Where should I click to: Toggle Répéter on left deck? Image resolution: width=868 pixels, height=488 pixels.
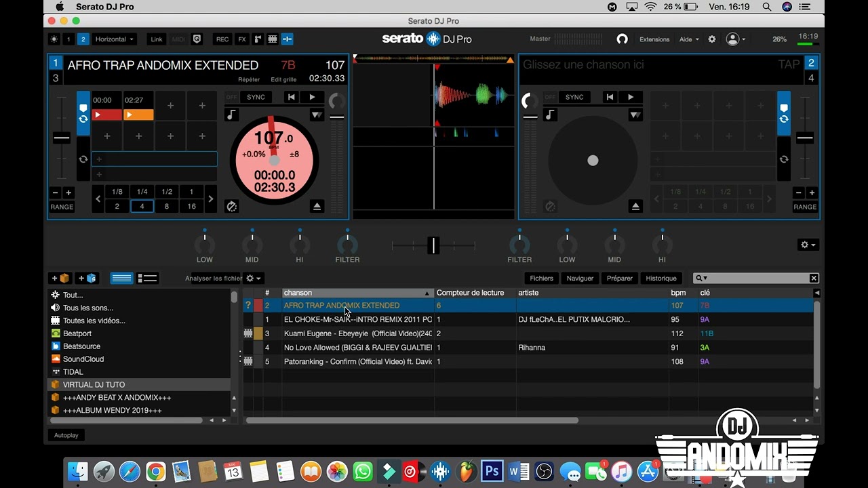coord(250,79)
